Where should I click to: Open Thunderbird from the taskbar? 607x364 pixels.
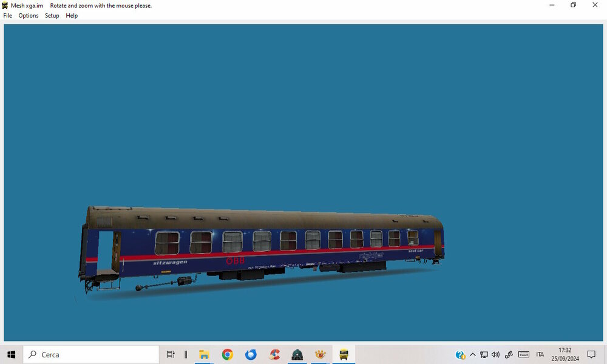[x=251, y=354]
